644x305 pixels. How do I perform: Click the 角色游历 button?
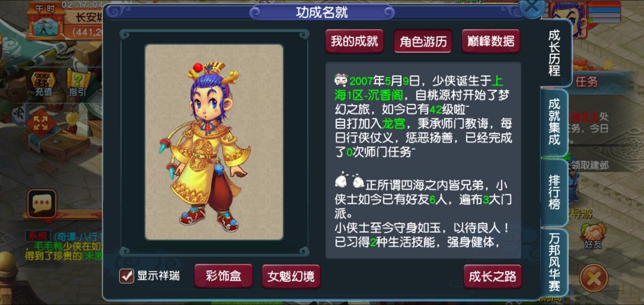(423, 41)
